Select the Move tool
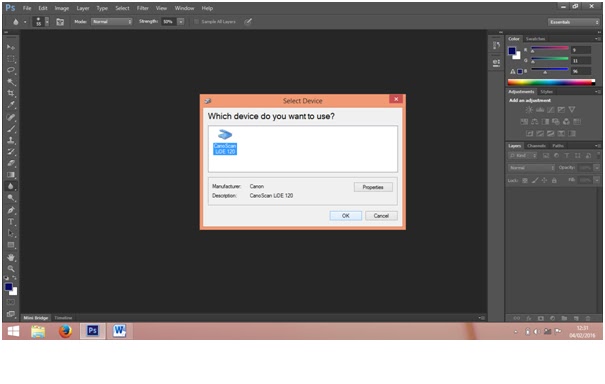Viewport: 605px width, 384px height. [11, 47]
